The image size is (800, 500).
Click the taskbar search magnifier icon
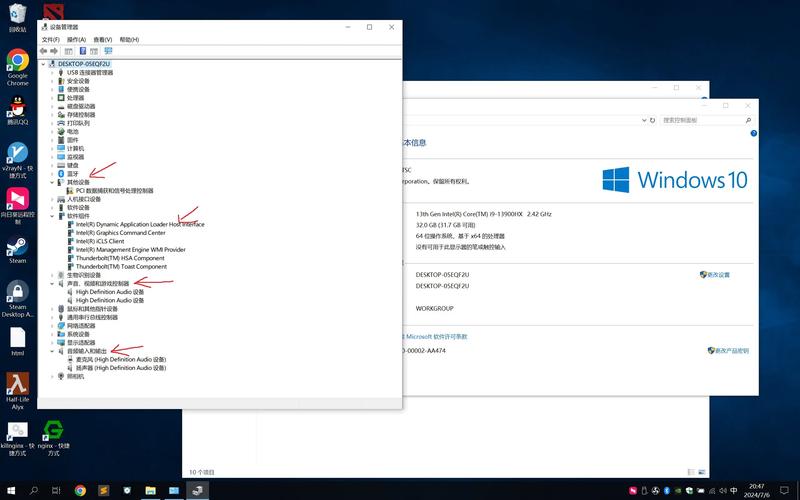pyautogui.click(x=34, y=490)
